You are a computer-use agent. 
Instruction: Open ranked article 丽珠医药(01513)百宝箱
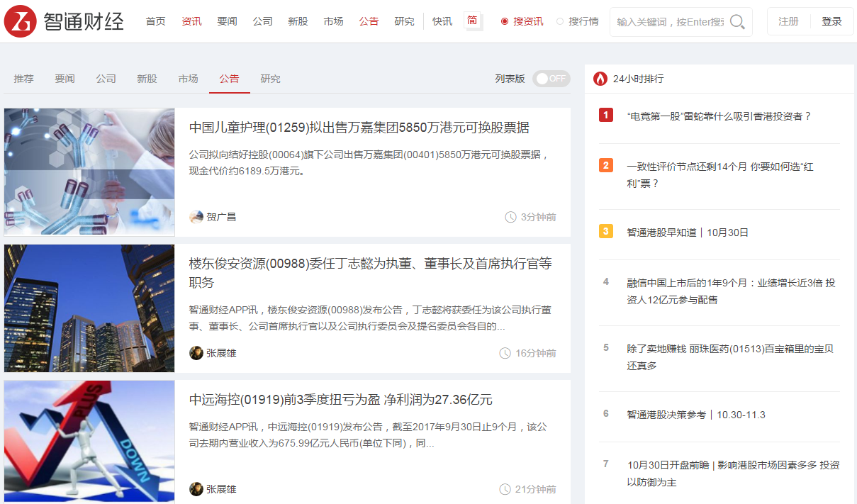click(x=730, y=357)
